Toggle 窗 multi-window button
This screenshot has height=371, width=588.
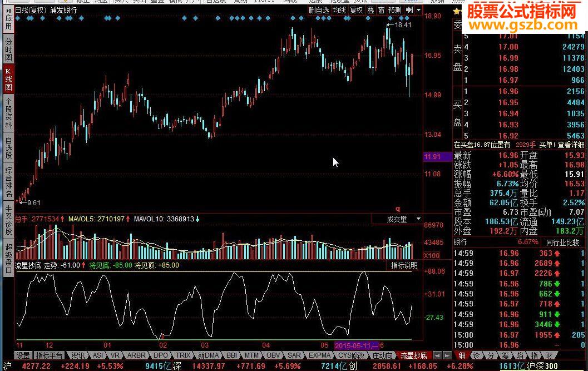coord(382,11)
